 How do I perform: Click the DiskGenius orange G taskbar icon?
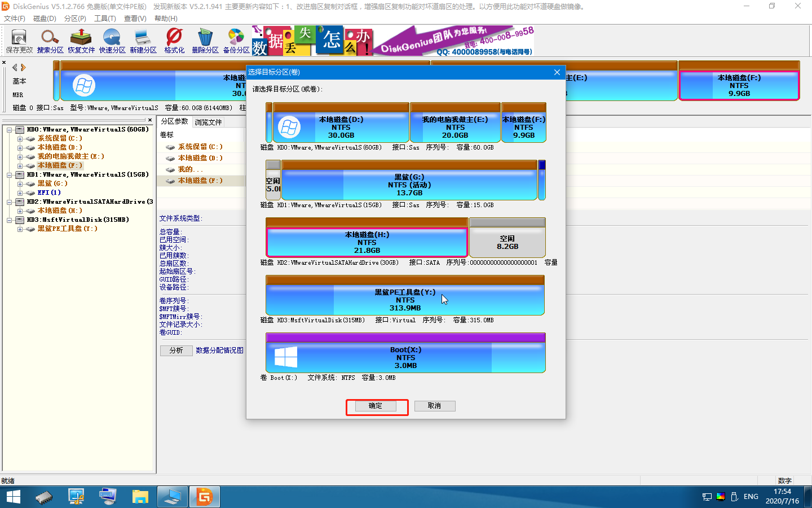point(204,497)
